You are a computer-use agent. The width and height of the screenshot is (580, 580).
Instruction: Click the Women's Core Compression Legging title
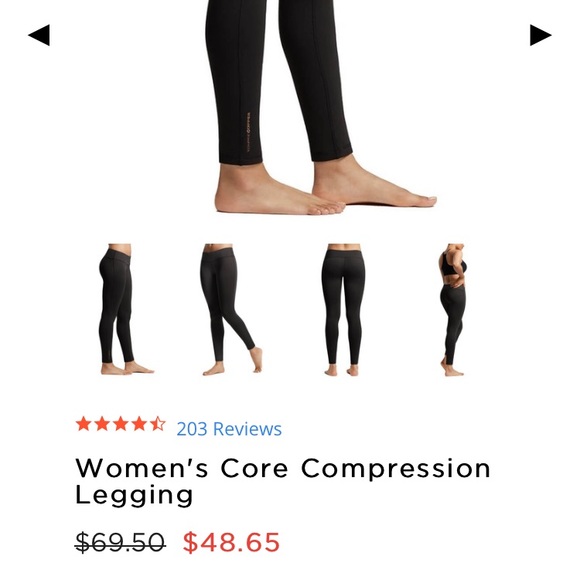coord(283,482)
